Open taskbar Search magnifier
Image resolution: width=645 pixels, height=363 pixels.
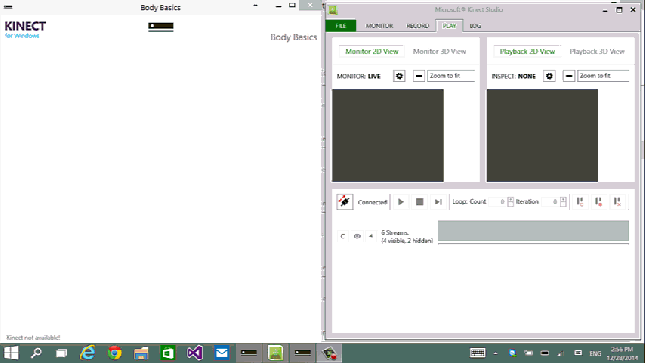[x=36, y=353]
